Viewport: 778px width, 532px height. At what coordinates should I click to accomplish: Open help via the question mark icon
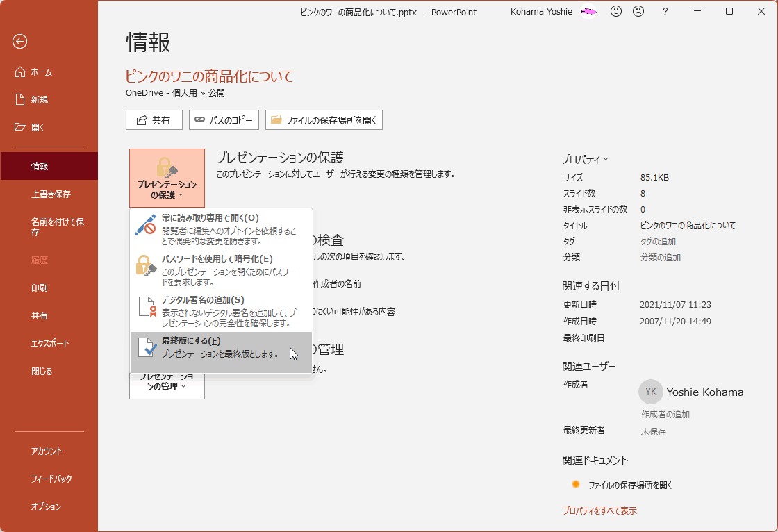665,11
